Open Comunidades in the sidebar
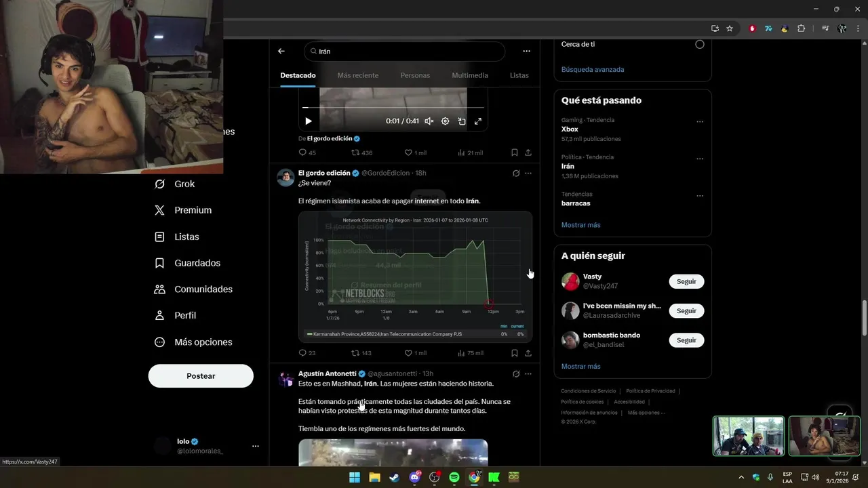 [x=193, y=289]
